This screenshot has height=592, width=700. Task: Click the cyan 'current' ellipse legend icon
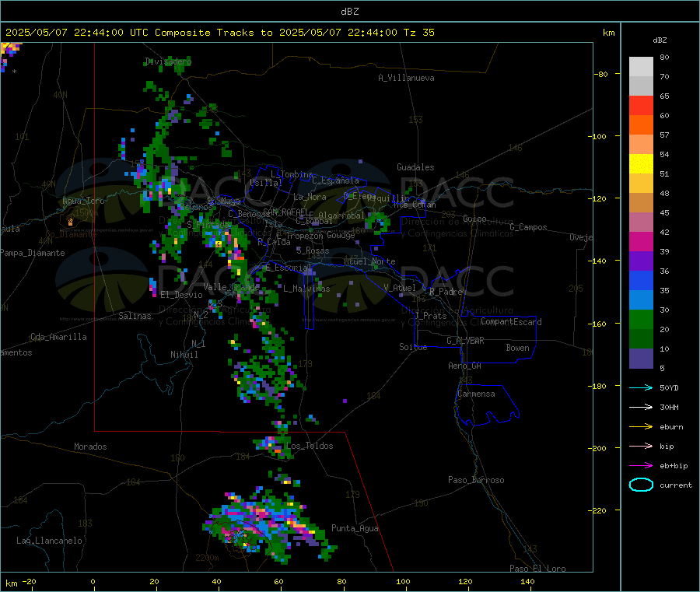point(641,485)
